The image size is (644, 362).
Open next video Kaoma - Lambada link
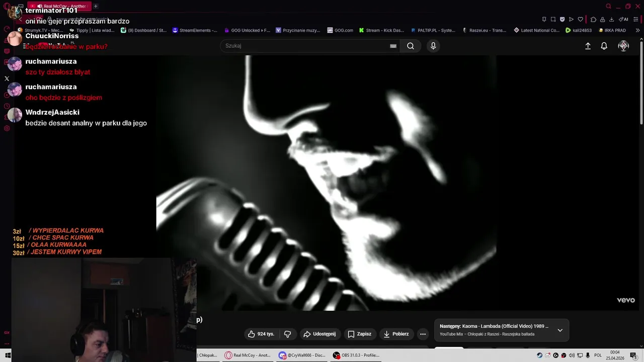tap(494, 326)
